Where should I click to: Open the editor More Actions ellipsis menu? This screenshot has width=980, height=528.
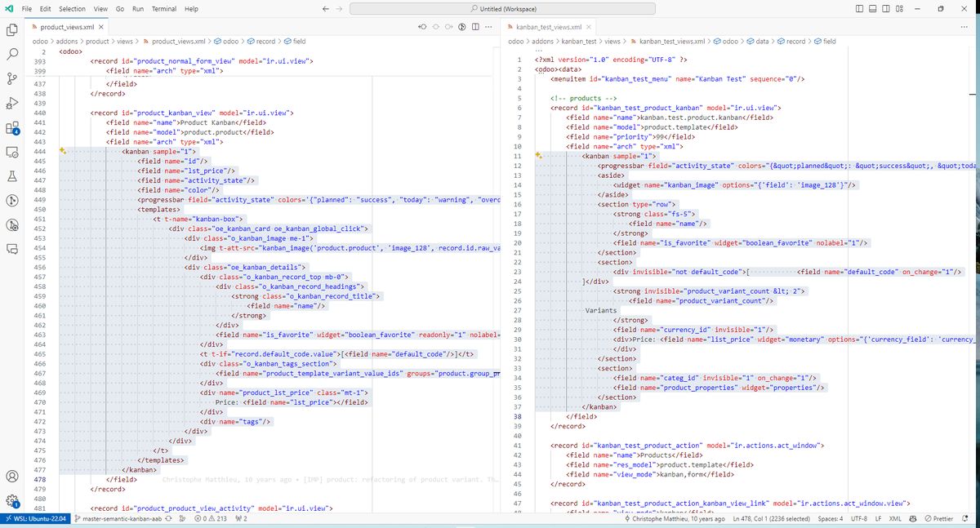click(488, 27)
